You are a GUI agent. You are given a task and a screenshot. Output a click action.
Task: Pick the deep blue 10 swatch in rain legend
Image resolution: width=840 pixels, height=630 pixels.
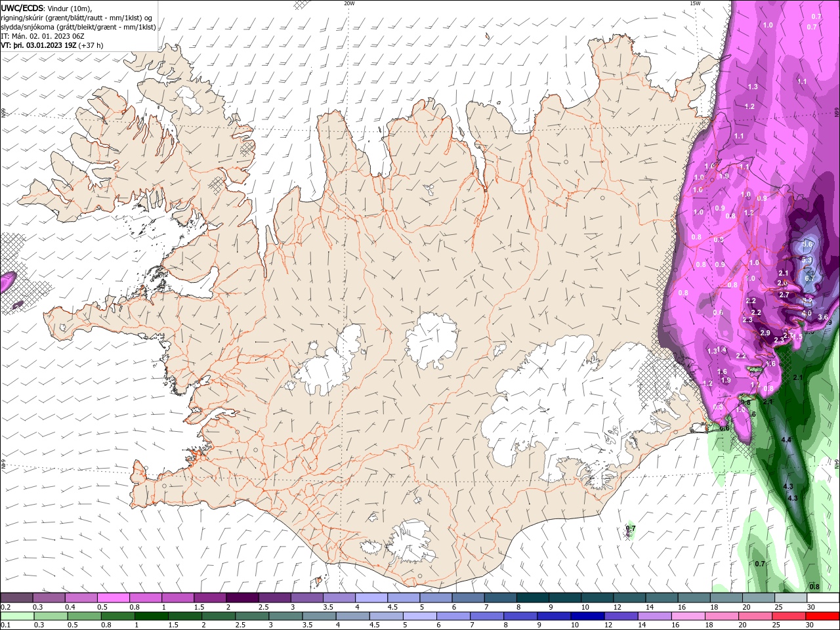[587, 616]
